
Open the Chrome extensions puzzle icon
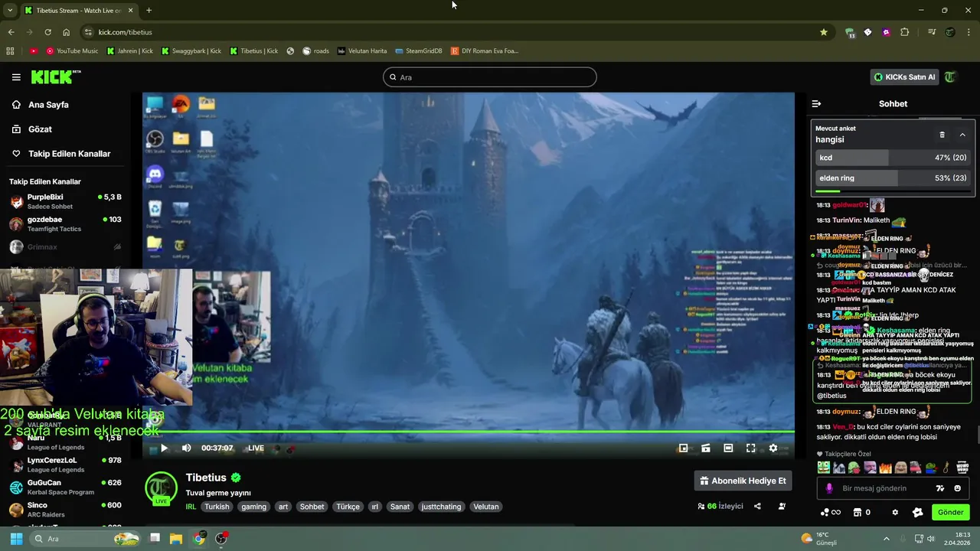[x=905, y=32]
